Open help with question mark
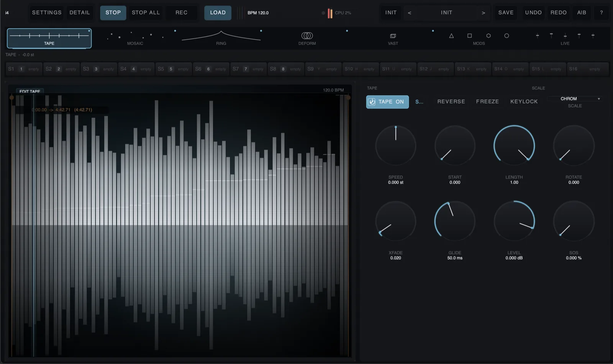613x364 pixels. (x=602, y=13)
